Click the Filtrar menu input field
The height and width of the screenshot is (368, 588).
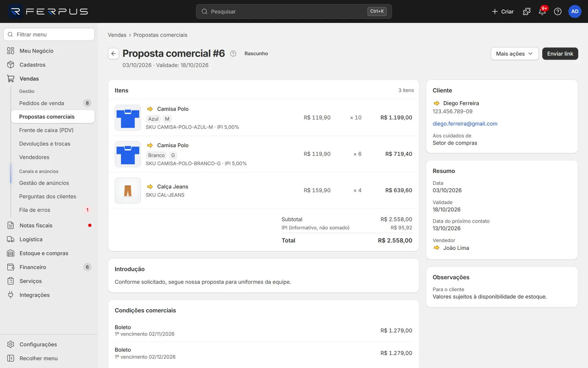click(49, 35)
